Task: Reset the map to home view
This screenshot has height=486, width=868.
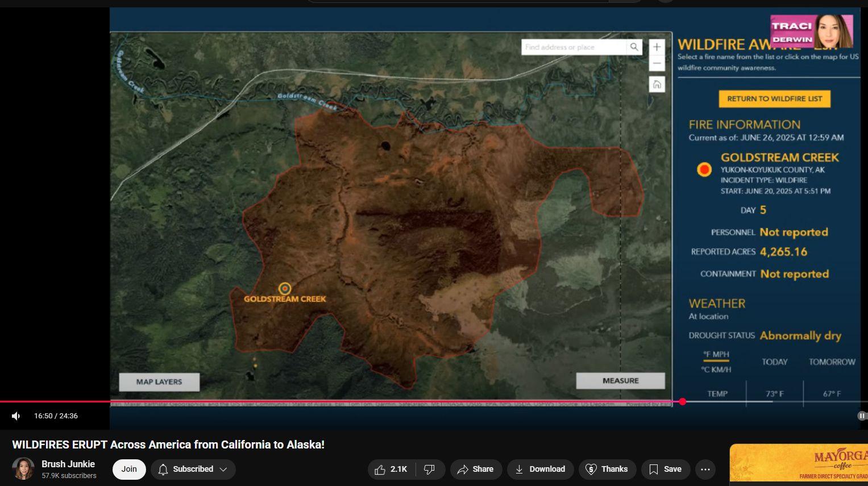Action: (x=657, y=85)
